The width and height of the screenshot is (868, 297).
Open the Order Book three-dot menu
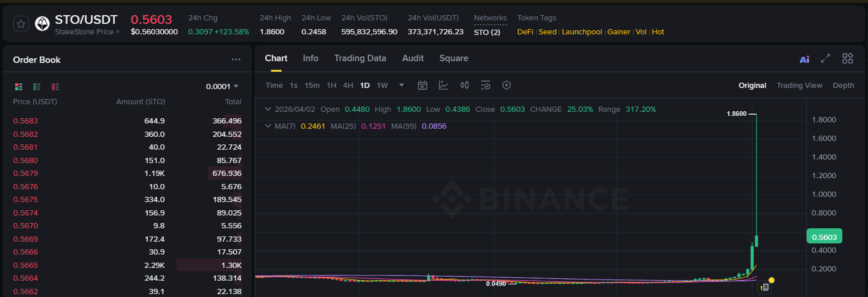236,59
